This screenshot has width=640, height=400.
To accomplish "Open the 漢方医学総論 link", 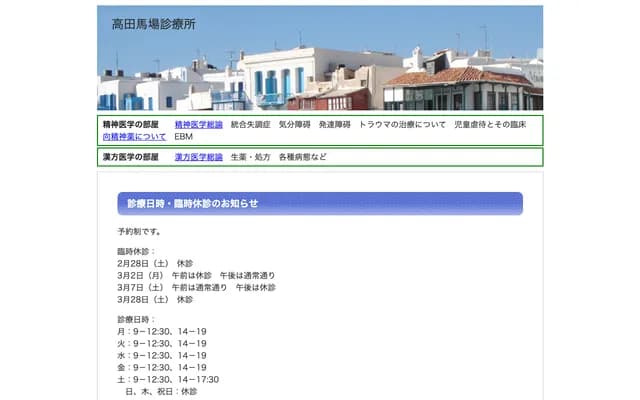I will coord(199,157).
